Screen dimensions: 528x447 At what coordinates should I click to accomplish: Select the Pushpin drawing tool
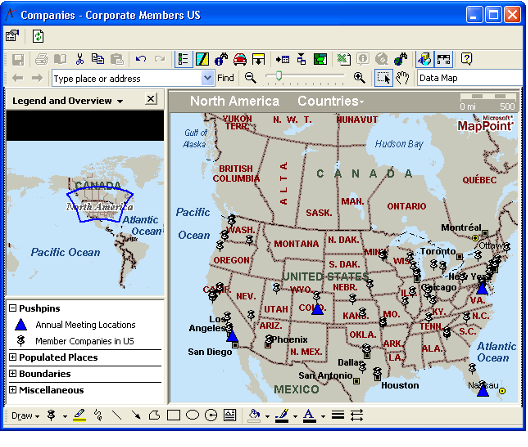[52, 415]
